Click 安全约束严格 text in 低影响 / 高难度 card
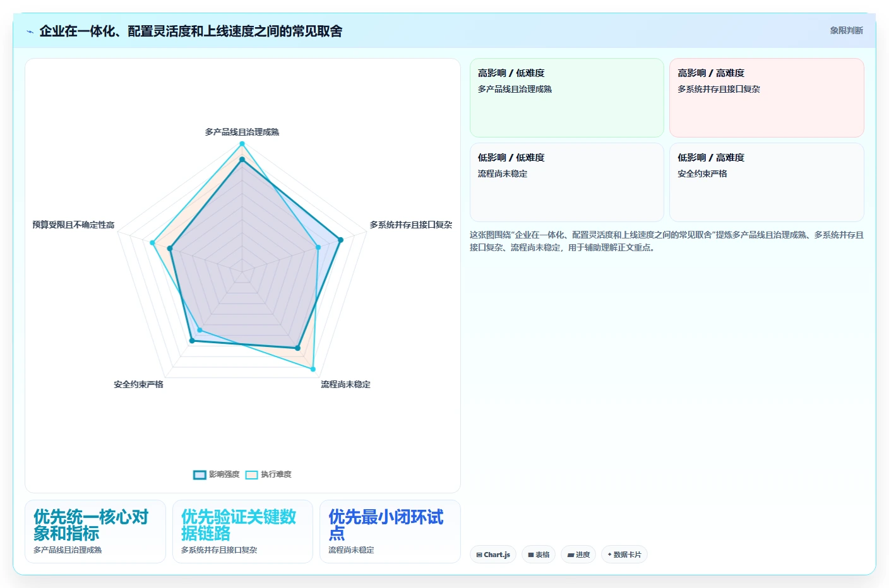Viewport: 889px width, 588px height. tap(702, 173)
